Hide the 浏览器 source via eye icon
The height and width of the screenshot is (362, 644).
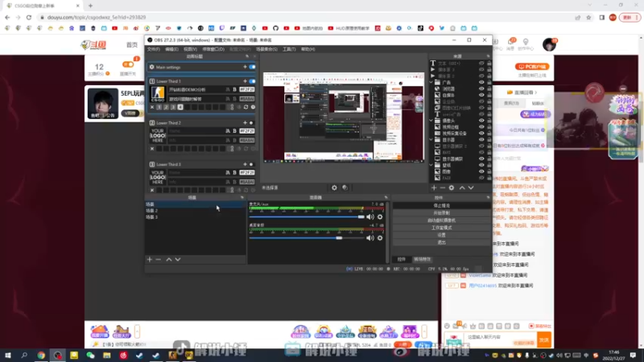(x=481, y=88)
